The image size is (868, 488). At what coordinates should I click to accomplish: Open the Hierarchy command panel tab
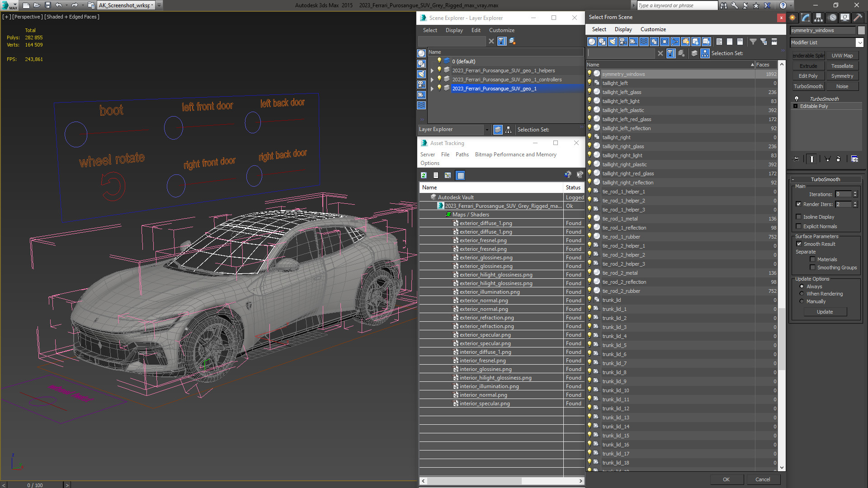click(x=819, y=18)
